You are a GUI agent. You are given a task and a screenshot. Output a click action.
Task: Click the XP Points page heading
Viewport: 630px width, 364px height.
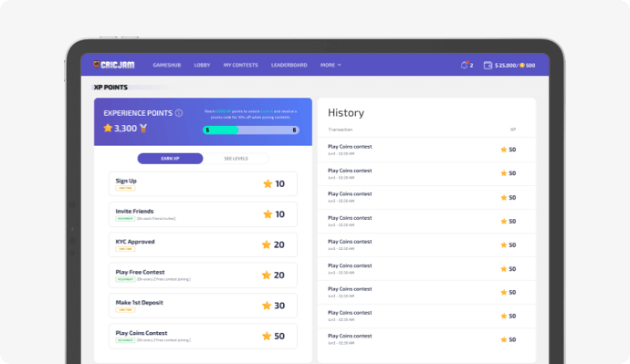click(110, 87)
